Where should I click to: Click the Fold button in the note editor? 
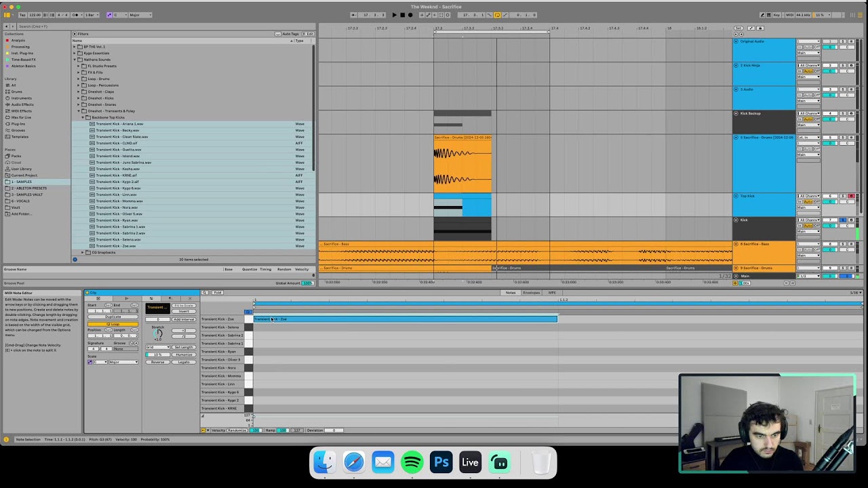click(x=217, y=293)
